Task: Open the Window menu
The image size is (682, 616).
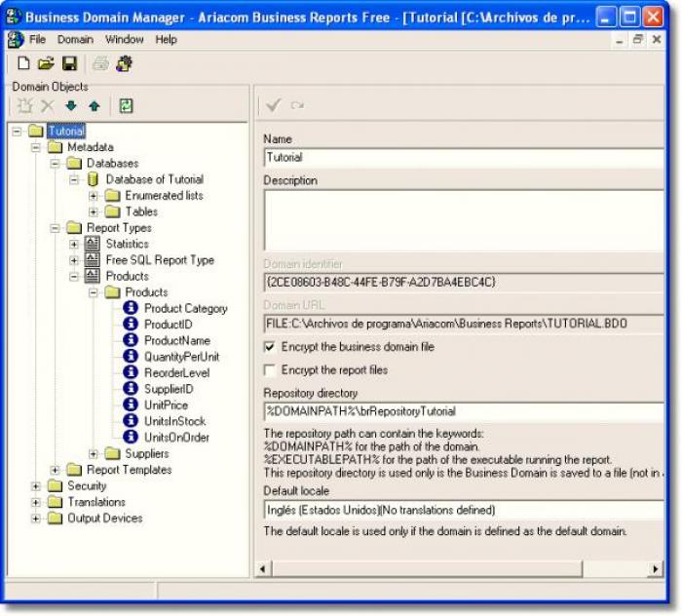Action: 125,40
